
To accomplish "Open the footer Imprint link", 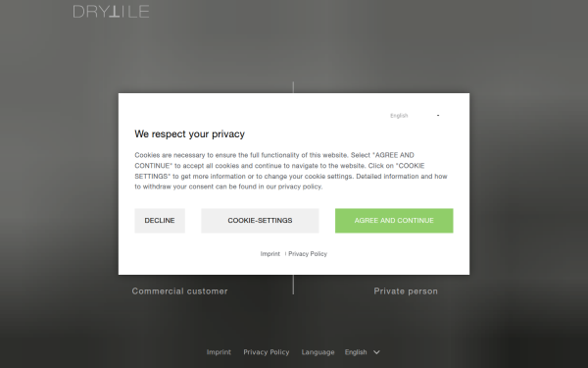I will pyautogui.click(x=219, y=352).
